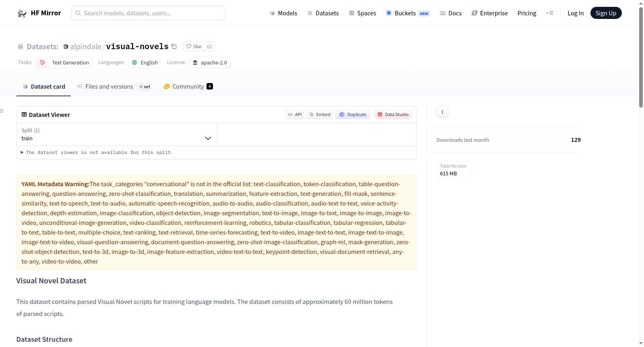Screen dimensions: 644x347
Task: Open the Split train dropdown
Action: 116,134
